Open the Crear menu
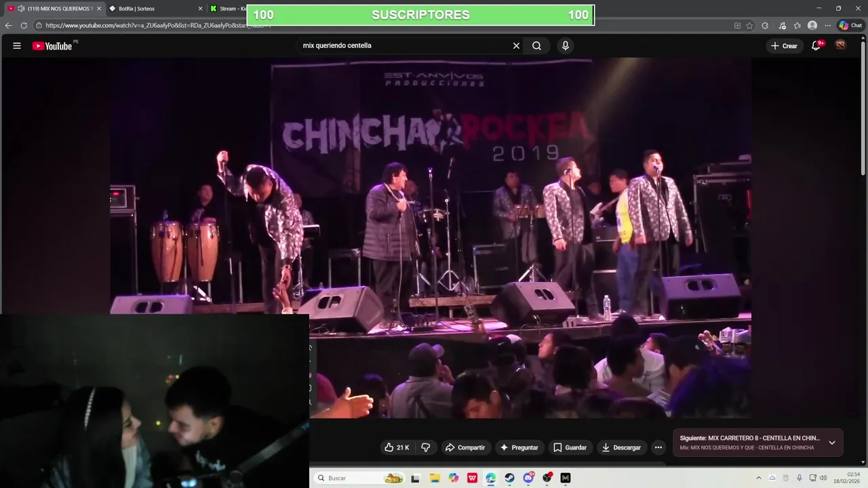 tap(784, 46)
